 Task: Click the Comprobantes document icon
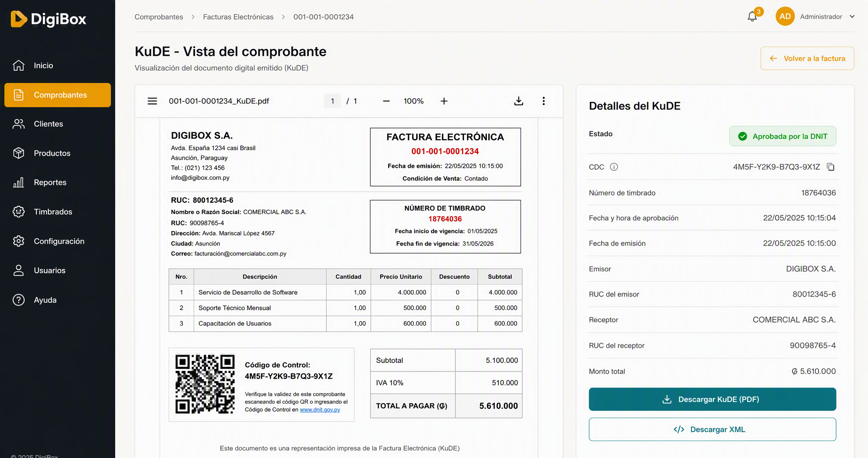click(19, 95)
